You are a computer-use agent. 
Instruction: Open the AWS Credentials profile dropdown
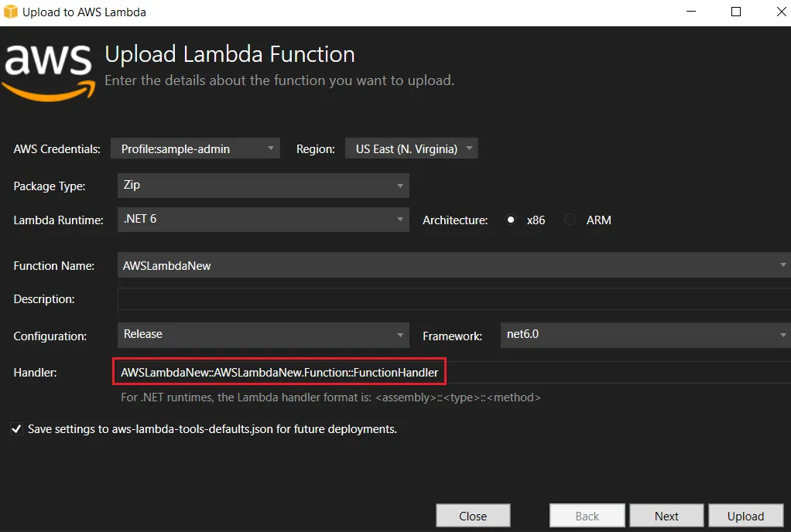[195, 148]
